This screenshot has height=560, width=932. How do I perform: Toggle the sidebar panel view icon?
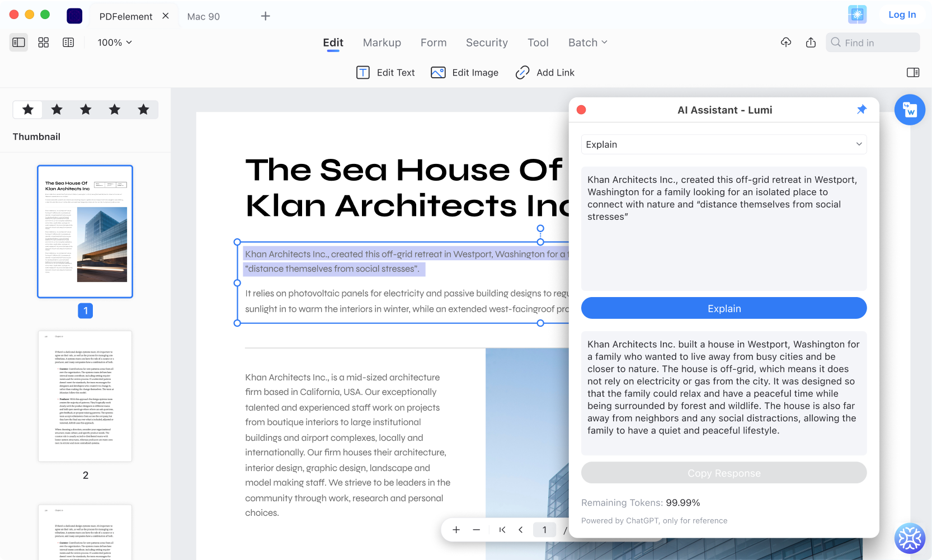(18, 43)
